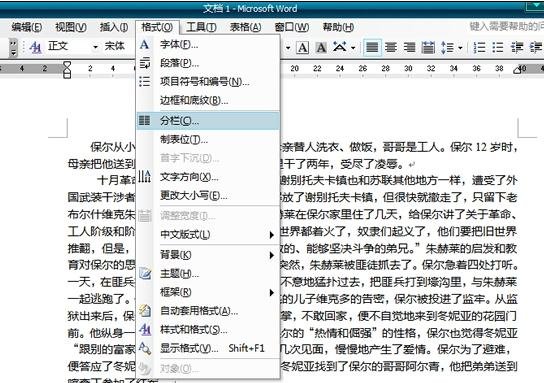Click the columns icon beside 分栏
The width and height of the screenshot is (544, 383).
coord(144,120)
